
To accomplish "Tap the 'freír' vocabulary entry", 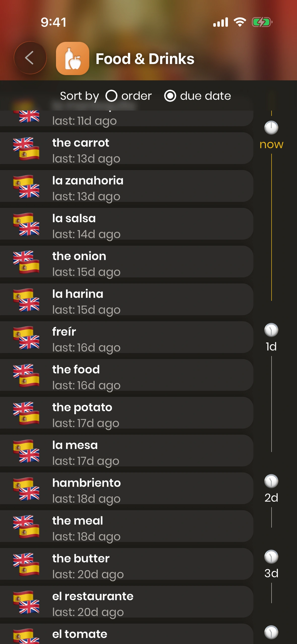I will (x=126, y=337).
